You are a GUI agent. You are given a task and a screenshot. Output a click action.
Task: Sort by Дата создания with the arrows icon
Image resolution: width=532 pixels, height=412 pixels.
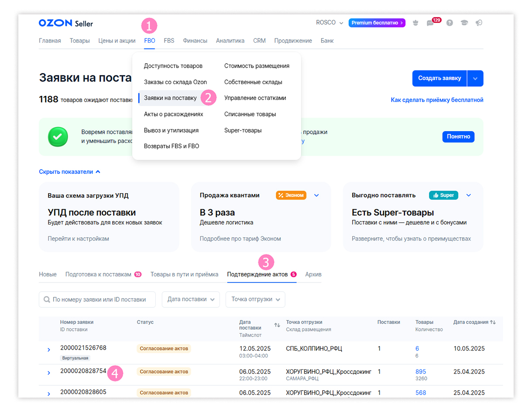click(493, 322)
